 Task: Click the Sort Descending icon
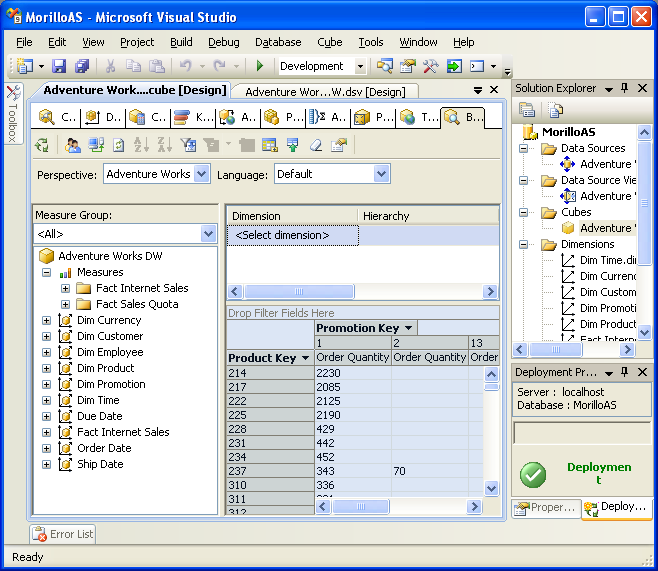coord(164,145)
